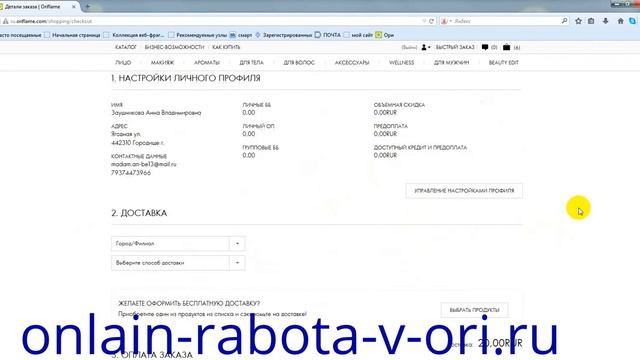The height and width of the screenshot is (360, 640).
Task: Select the ДЛЯ МУЖЧИН category
Action: [x=451, y=63]
